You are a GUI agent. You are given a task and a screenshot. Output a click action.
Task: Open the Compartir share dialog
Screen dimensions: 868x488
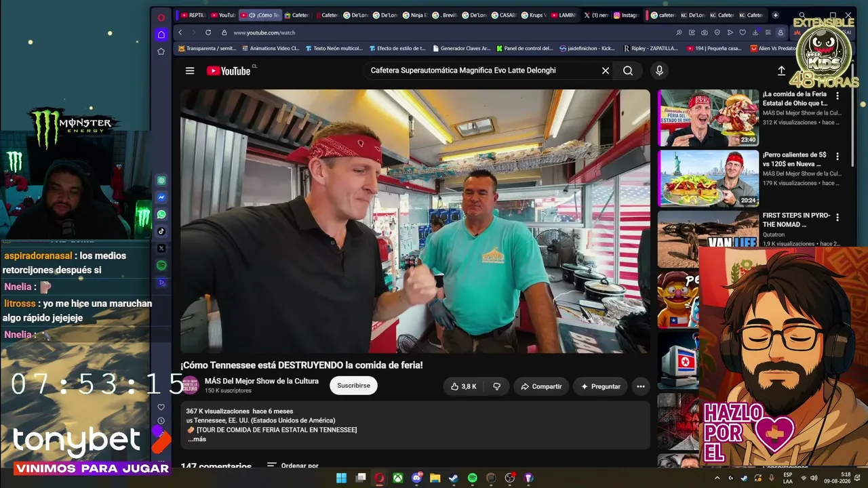[541, 386]
